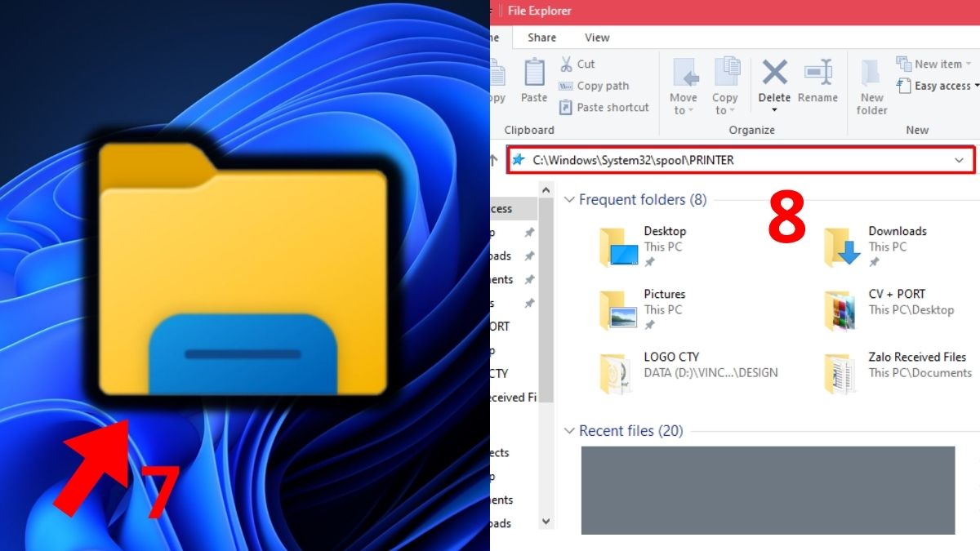Switch to the Share ribbon tab
The height and width of the screenshot is (551, 980).
point(541,38)
